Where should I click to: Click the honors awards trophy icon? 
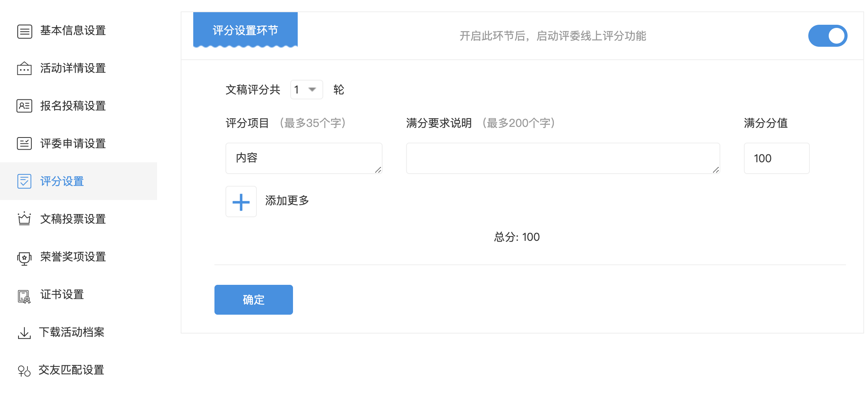(x=24, y=258)
